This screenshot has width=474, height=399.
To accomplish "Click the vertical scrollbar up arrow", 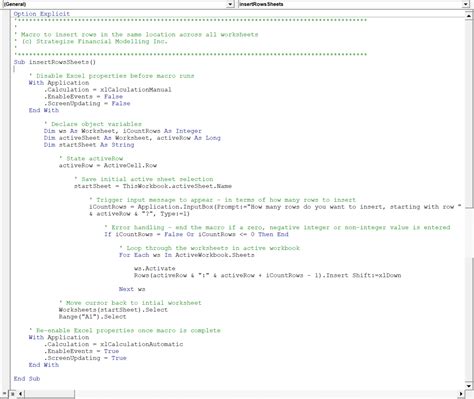I will click(469, 15).
